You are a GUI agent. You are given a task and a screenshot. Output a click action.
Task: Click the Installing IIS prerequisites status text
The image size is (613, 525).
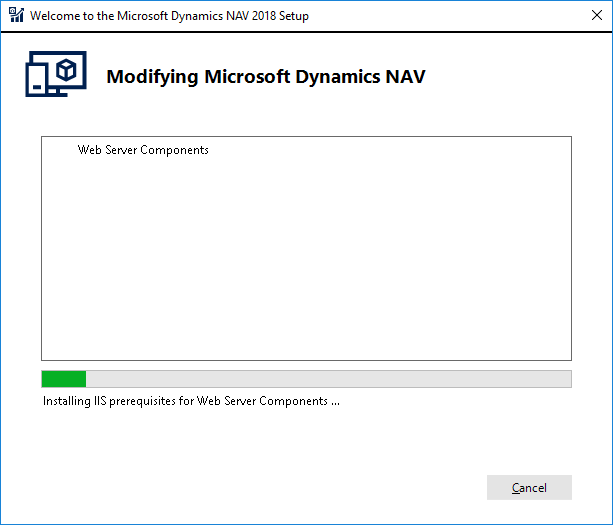tap(191, 401)
